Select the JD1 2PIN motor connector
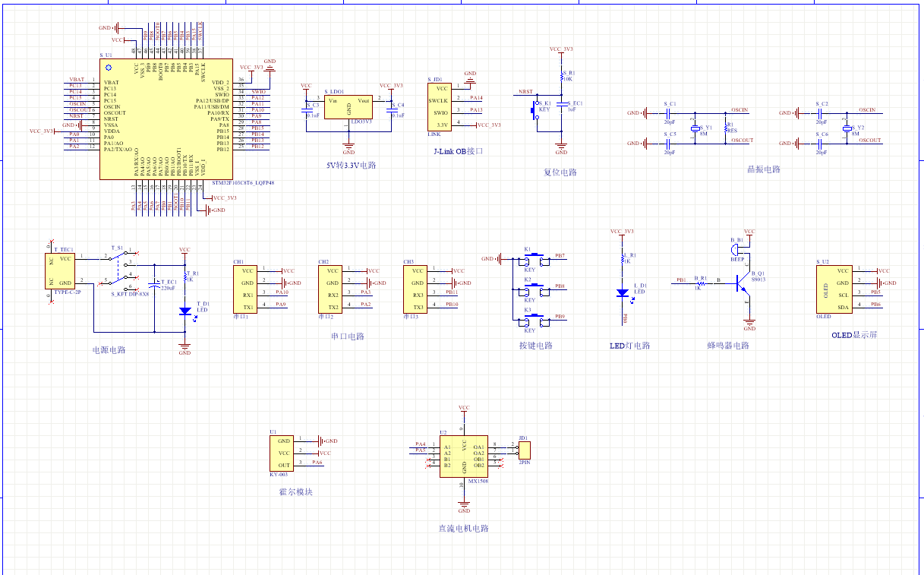Viewport: 924px width, 575px height. click(525, 450)
